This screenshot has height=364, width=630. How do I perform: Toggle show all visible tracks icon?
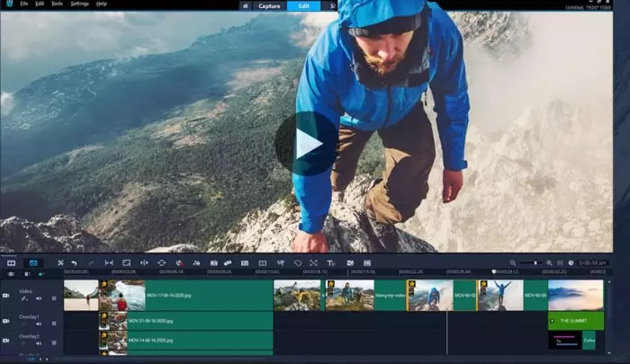pyautogui.click(x=11, y=274)
